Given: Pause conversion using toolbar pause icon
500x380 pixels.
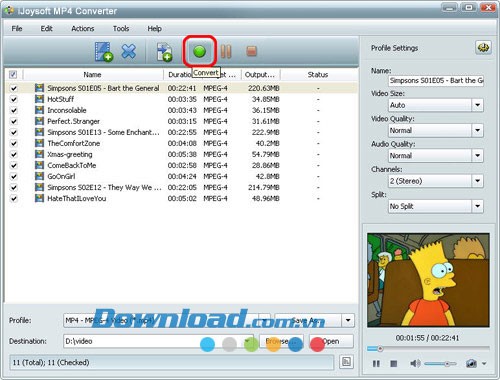Looking at the screenshot, I should pyautogui.click(x=226, y=51).
